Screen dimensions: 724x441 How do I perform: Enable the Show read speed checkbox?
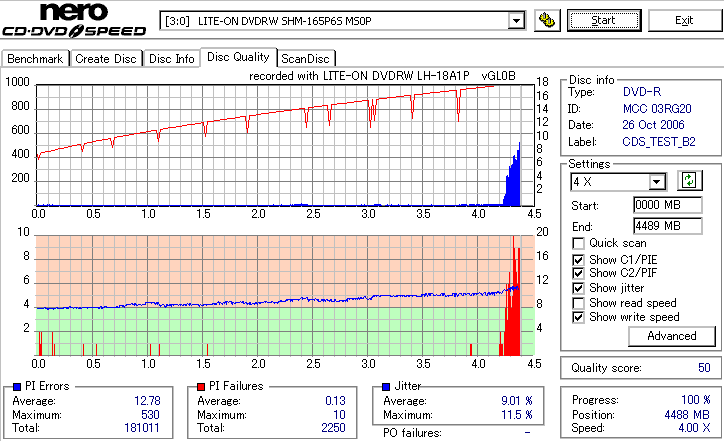tap(578, 303)
